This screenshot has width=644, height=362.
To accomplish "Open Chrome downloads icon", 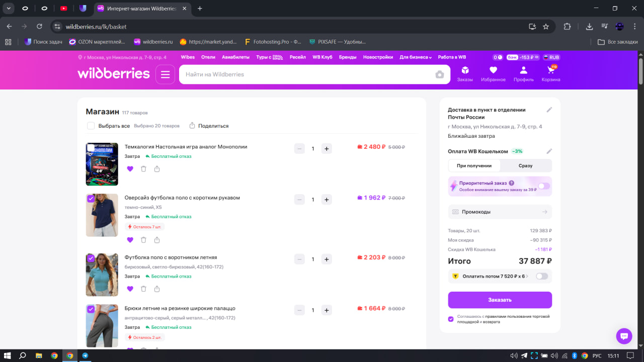I will pyautogui.click(x=589, y=27).
